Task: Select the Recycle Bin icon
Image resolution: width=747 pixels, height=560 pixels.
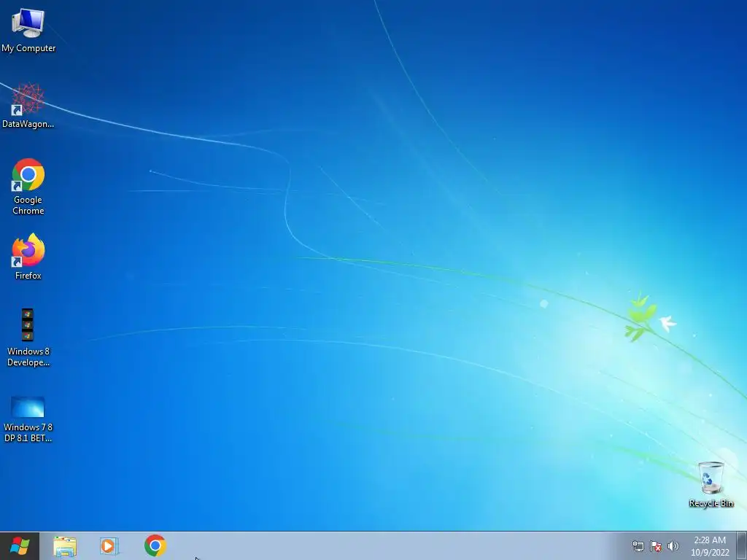Action: (711, 478)
